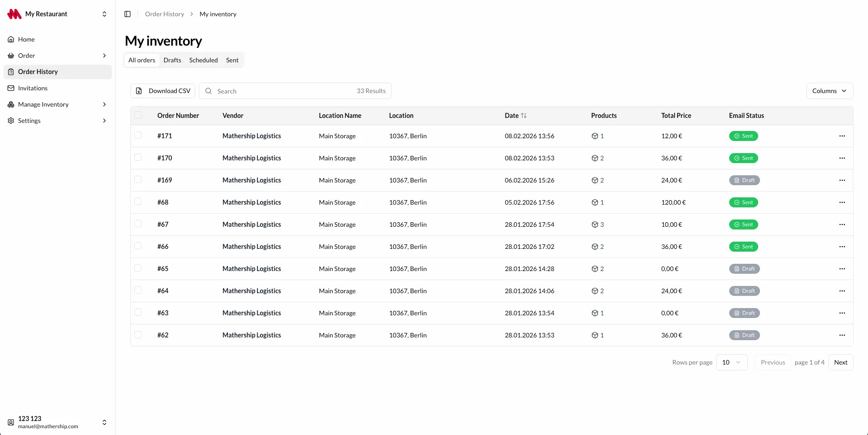Click the Order Number column header
The image size is (868, 435).
pos(178,116)
